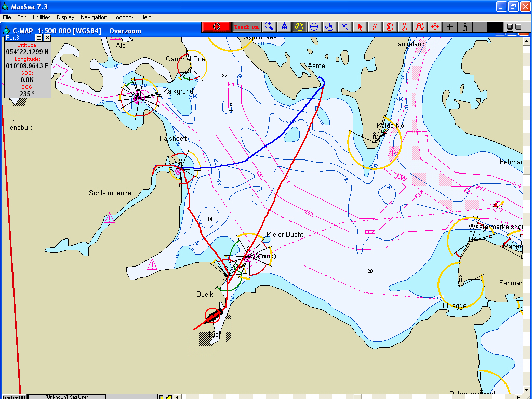Click the vertical scrollbar down arrow
Screen dimensions: 532x399
pyautogui.click(x=526, y=390)
